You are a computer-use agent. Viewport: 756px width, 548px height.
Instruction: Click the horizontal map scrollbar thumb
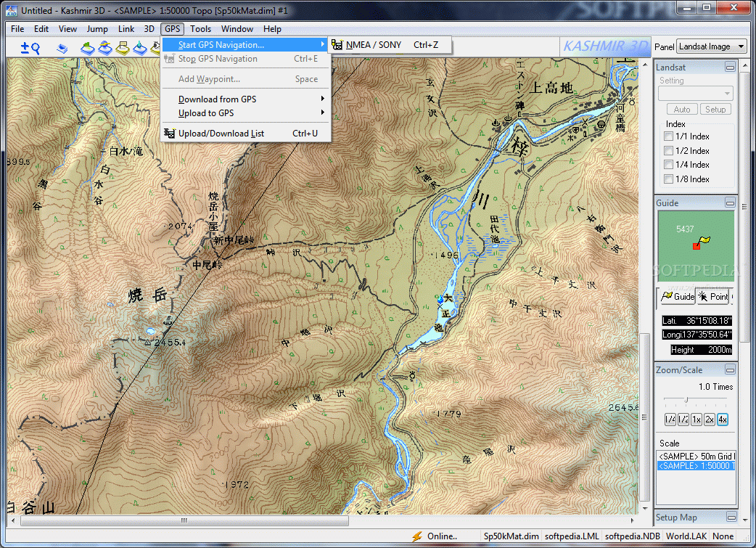(x=184, y=520)
